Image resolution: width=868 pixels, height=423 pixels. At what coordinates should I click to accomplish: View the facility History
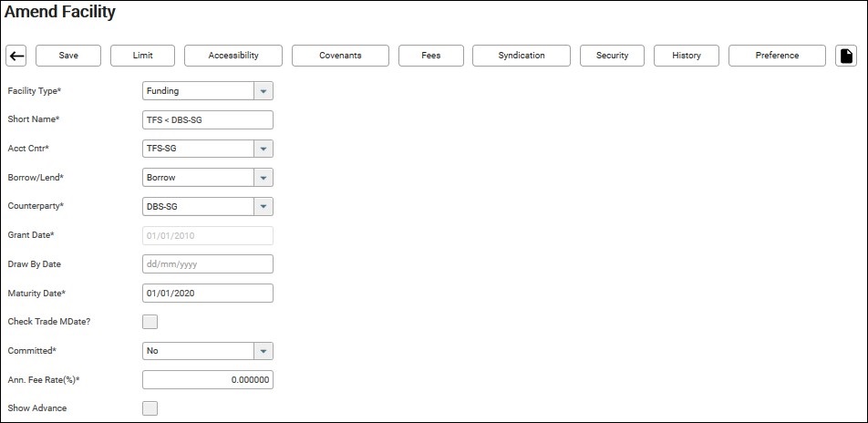click(687, 56)
